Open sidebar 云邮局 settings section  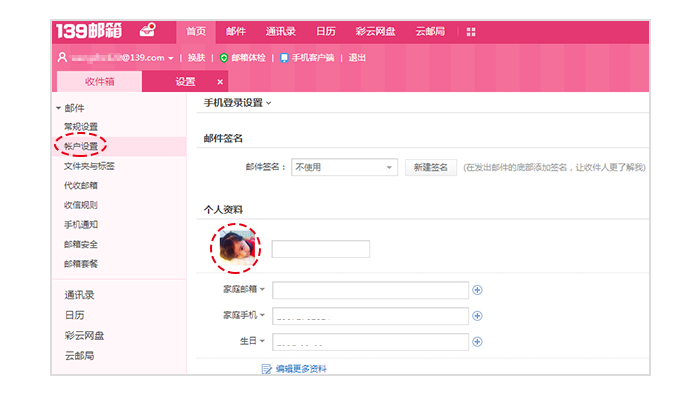(79, 356)
